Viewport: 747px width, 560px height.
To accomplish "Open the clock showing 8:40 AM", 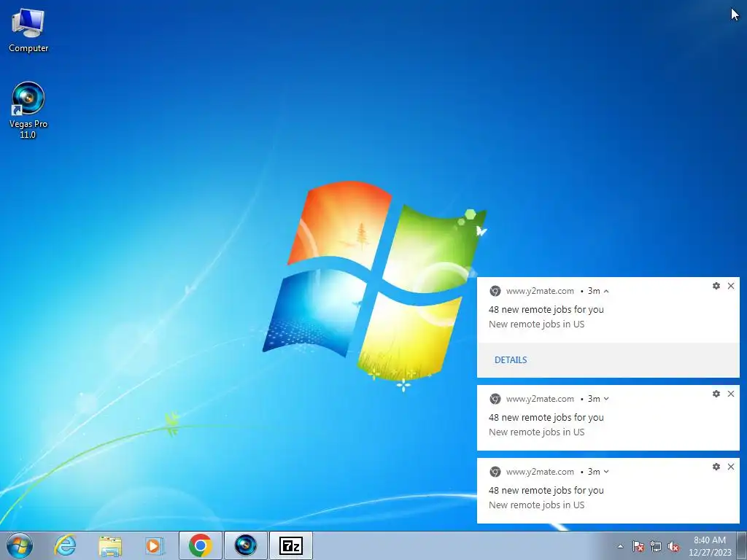I will 710,545.
